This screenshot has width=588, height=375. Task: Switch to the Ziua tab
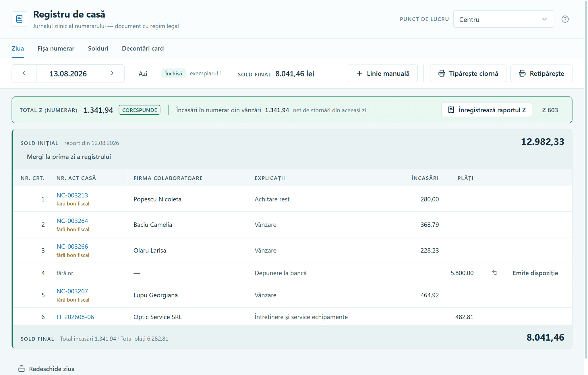(18, 48)
